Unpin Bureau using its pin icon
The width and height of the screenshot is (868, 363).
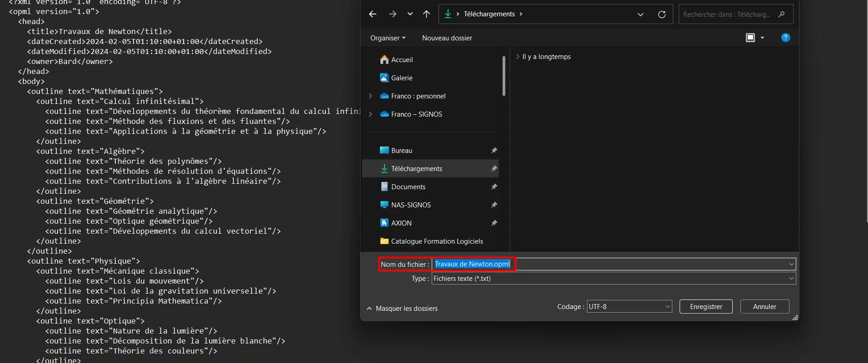tap(494, 151)
